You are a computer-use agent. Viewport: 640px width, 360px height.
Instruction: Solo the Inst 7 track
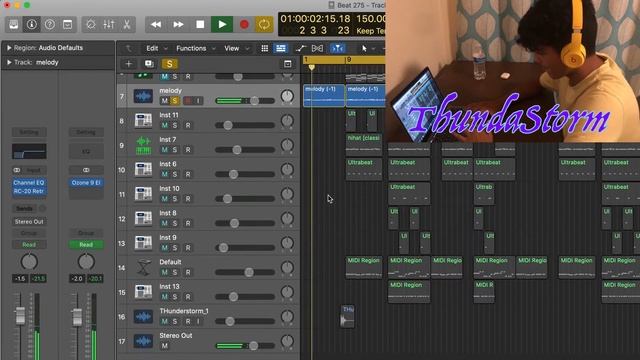click(175, 150)
